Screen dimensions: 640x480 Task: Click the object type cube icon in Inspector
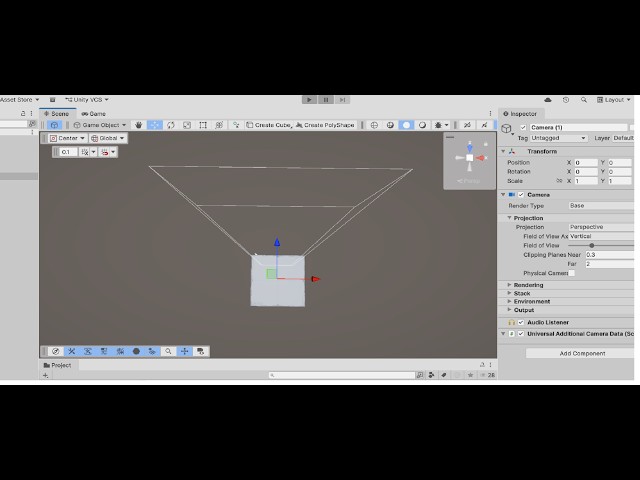pyautogui.click(x=506, y=129)
